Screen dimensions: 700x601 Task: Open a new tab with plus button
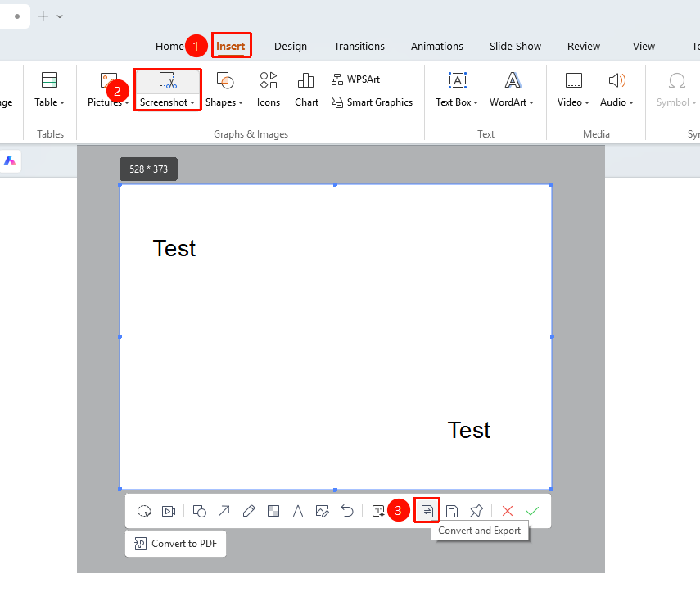[x=43, y=16]
